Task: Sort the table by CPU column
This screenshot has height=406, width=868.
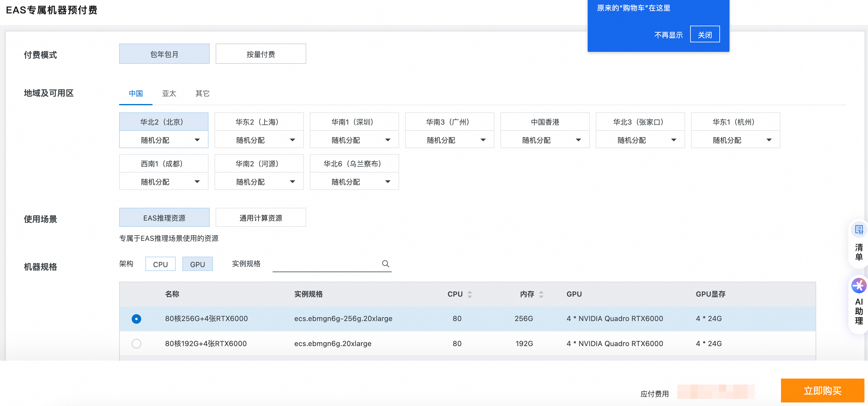Action: tap(469, 294)
